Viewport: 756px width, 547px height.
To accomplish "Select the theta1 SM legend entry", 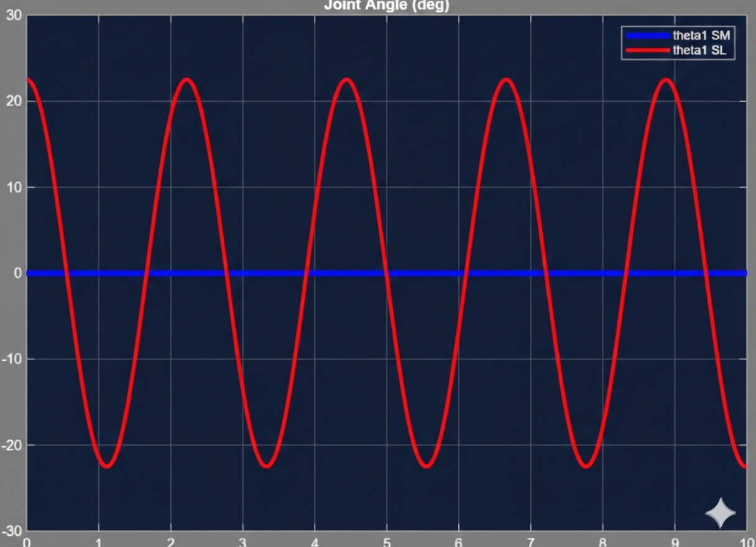I will click(x=701, y=35).
